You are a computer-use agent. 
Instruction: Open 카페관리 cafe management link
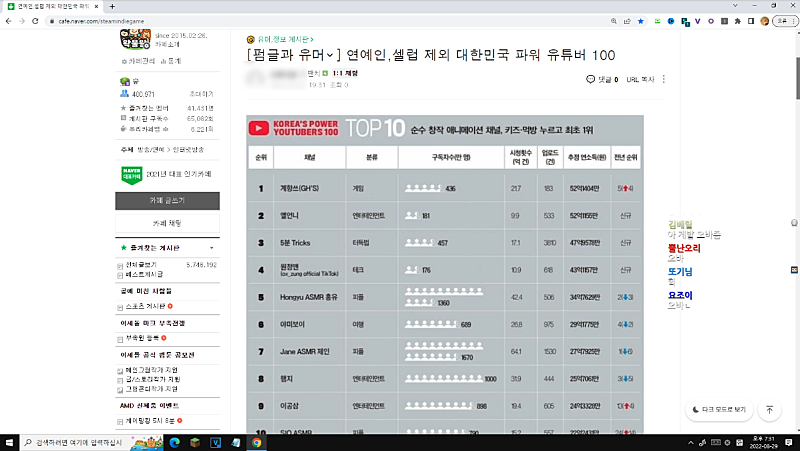point(138,61)
